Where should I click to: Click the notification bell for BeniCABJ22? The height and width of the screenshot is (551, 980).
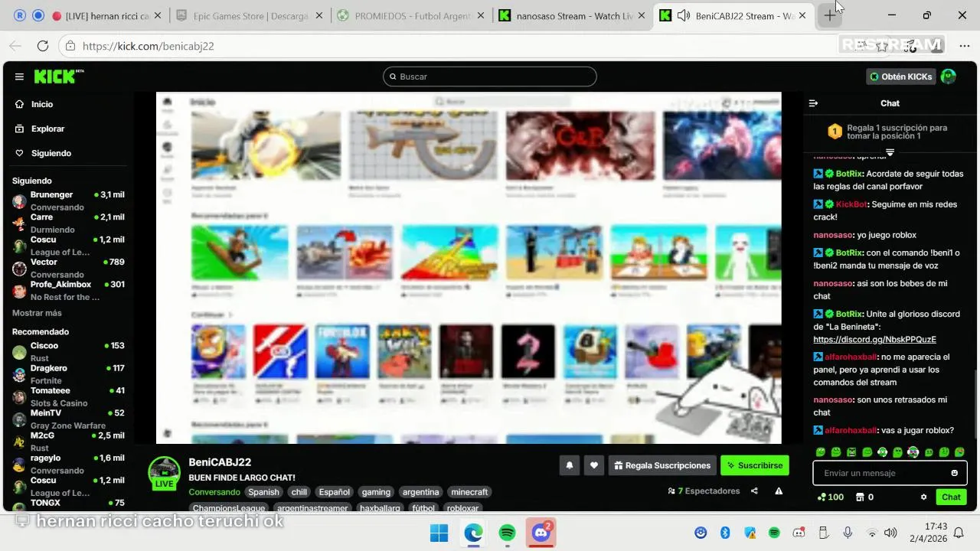tap(569, 465)
